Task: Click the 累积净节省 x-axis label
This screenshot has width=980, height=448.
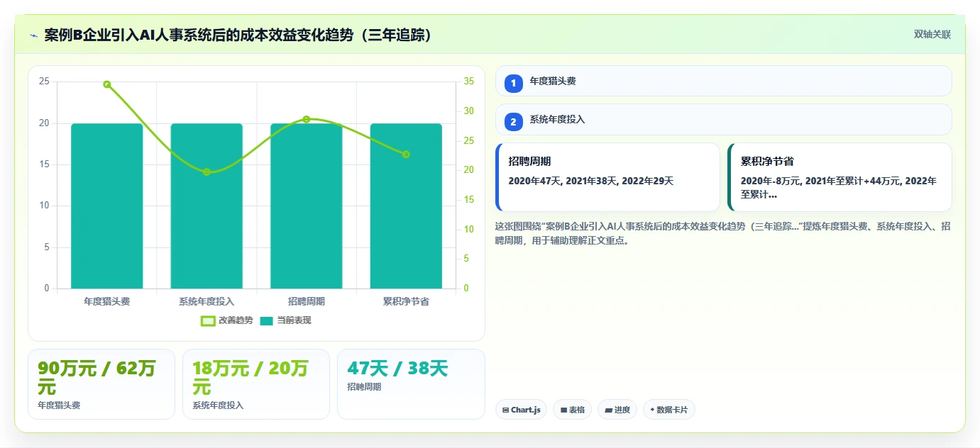Action: 406,301
